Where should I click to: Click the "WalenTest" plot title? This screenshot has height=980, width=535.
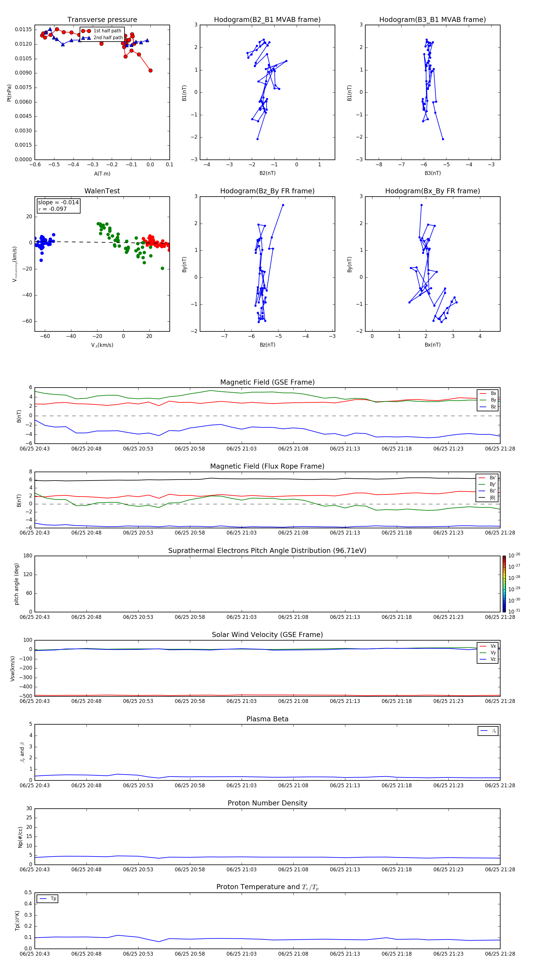coord(102,191)
